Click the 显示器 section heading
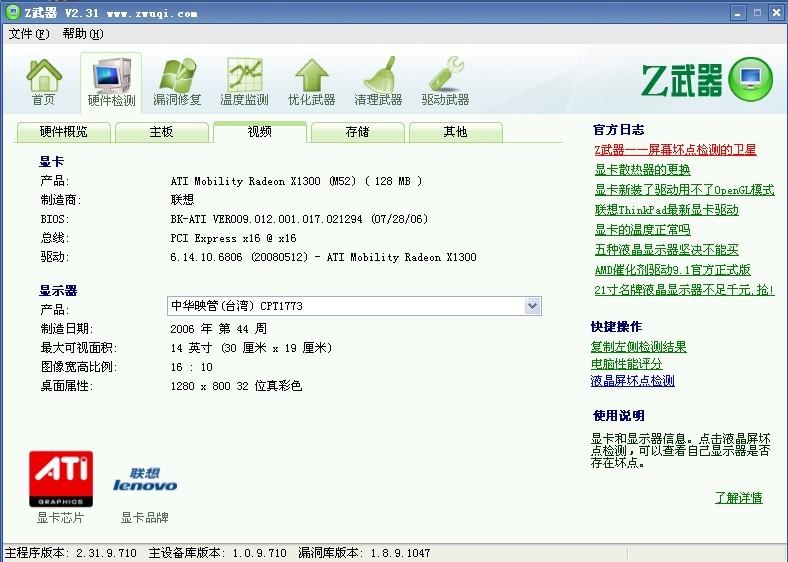 [58, 291]
